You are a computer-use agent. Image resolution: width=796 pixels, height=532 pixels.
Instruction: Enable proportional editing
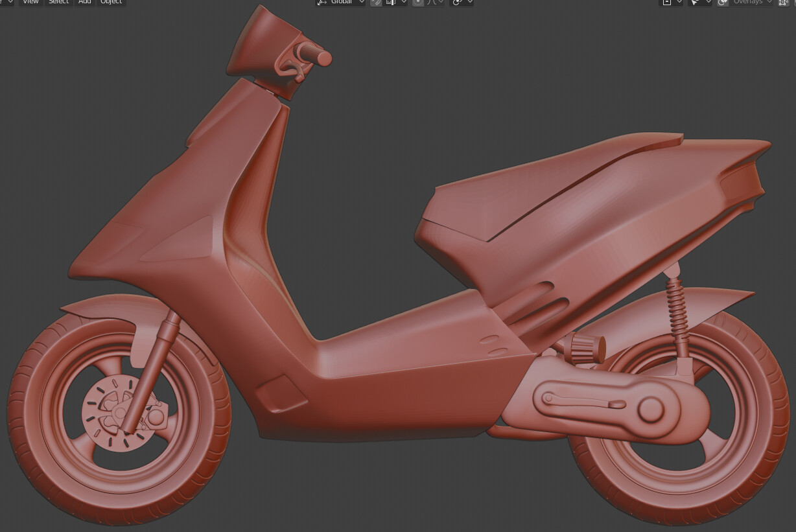point(417,3)
